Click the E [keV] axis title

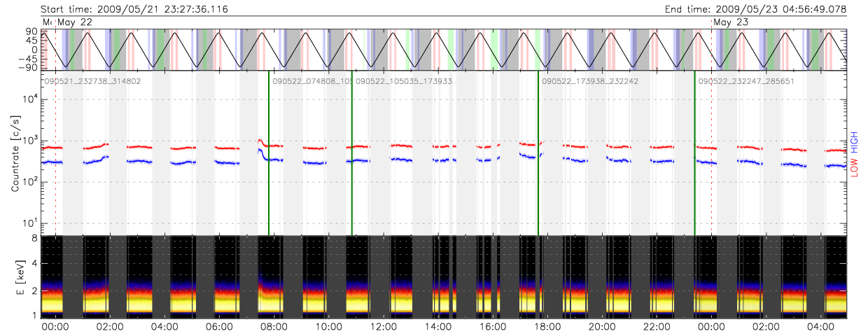coord(15,278)
